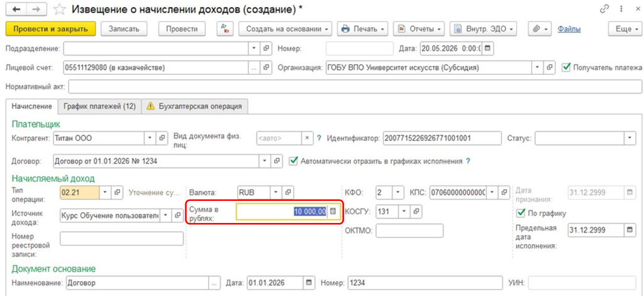The image size is (644, 296).
Task: Expand Контрагент dropdown list
Action: click(150, 138)
